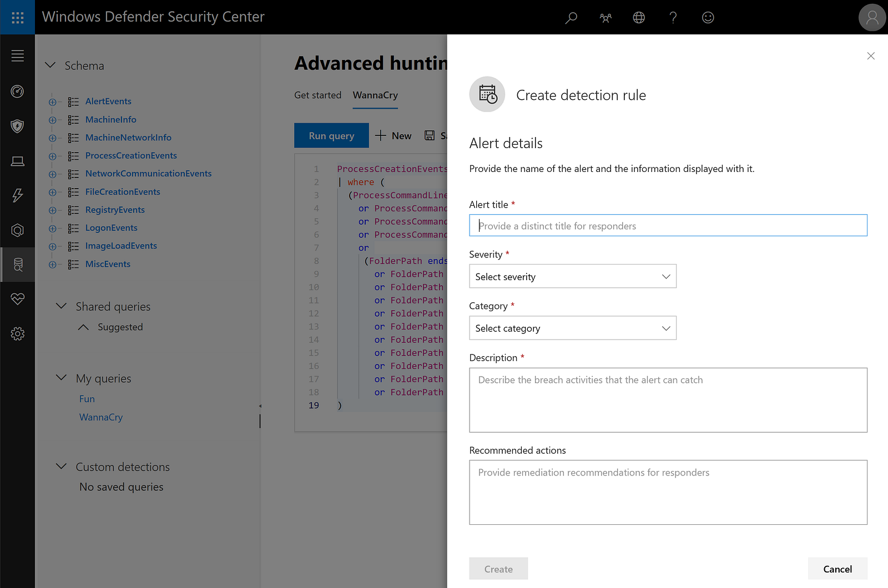Viewport: 888px width, 588px height.
Task: Open the globe icon in the top bar
Action: 639,18
